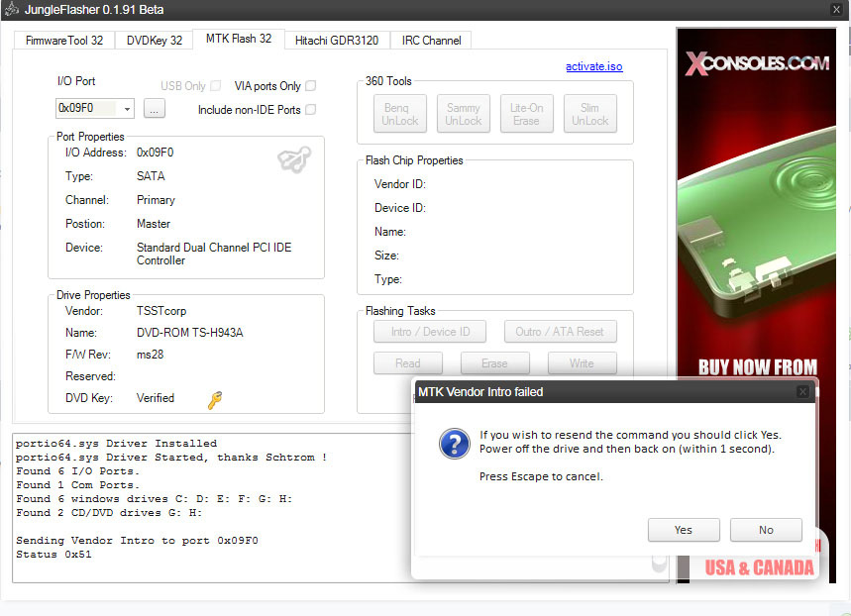Enable VIA ports Only checkbox
Viewport: 851px width, 616px height.
tap(310, 86)
